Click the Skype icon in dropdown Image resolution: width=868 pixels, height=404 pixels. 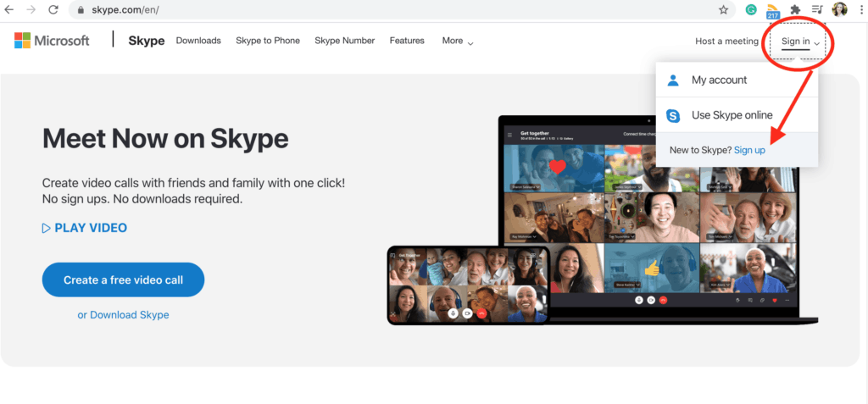click(x=673, y=115)
